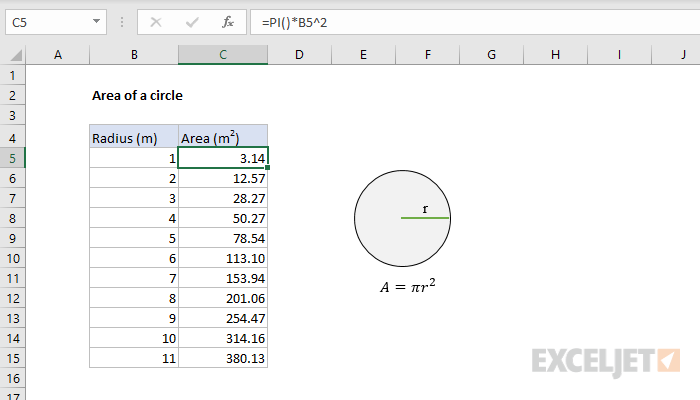Select column E header
700x400 pixels.
pyautogui.click(x=363, y=55)
